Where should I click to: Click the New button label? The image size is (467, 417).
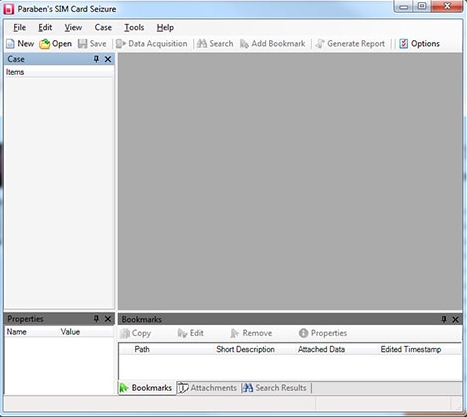(26, 44)
